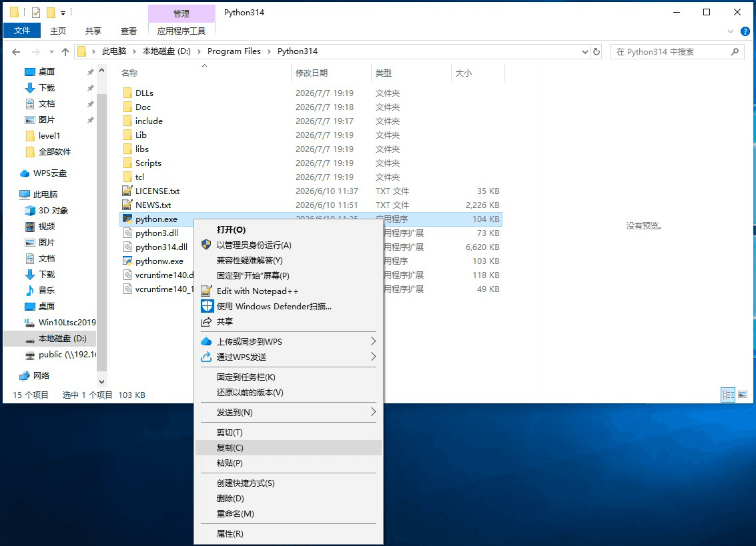Switch to details view layout icon
This screenshot has width=756, height=546.
728,395
